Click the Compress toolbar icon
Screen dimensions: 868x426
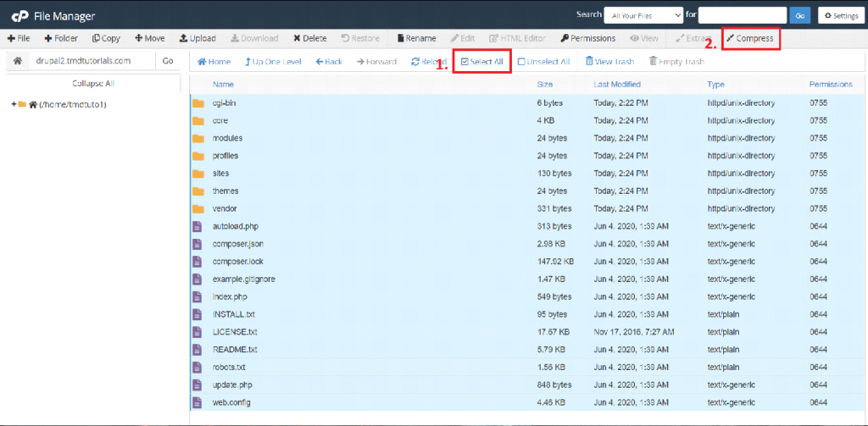[730, 38]
